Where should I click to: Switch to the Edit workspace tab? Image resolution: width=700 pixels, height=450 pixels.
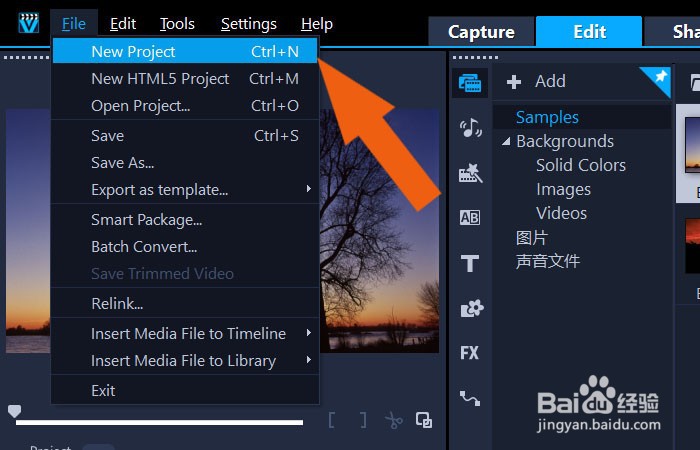pos(589,32)
